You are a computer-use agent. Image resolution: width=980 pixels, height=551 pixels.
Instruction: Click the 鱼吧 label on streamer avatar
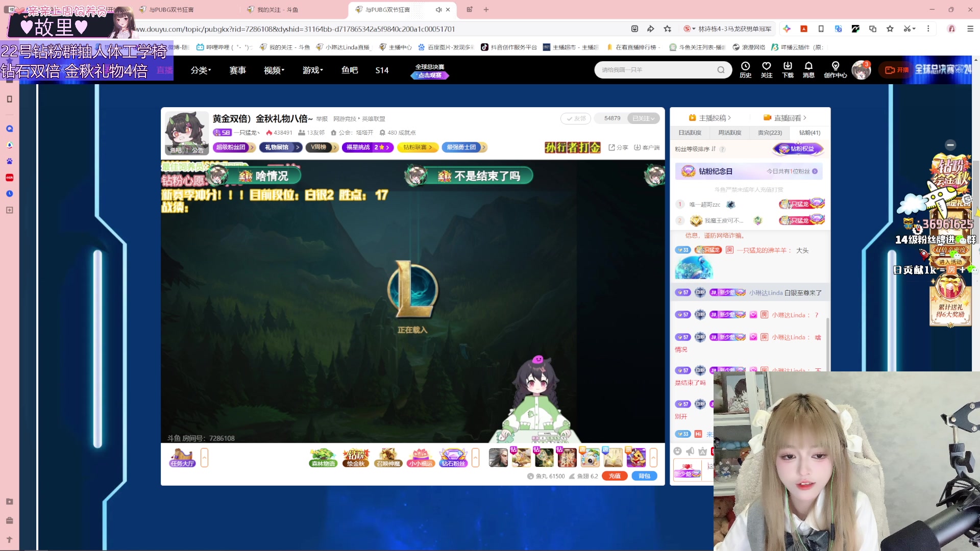pos(176,150)
